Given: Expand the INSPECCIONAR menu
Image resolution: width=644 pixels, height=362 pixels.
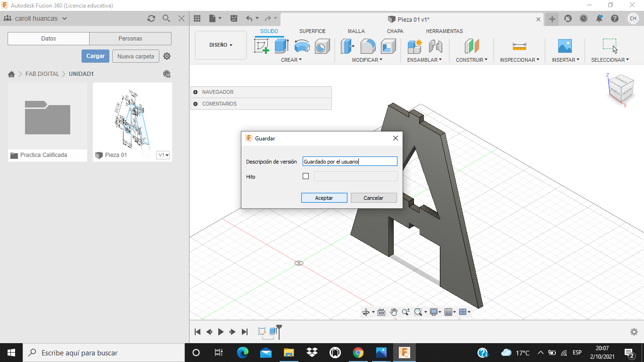Looking at the screenshot, I should pos(520,60).
